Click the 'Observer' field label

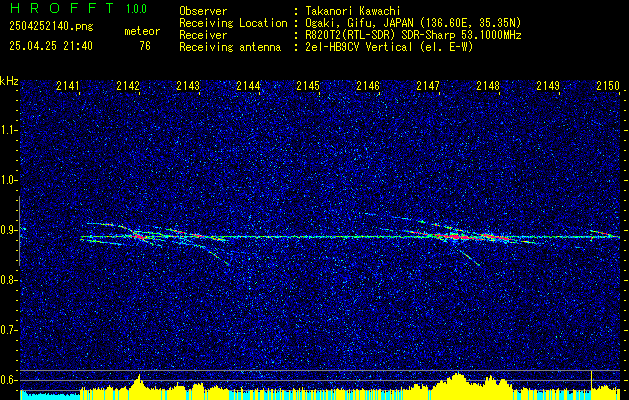tap(203, 11)
